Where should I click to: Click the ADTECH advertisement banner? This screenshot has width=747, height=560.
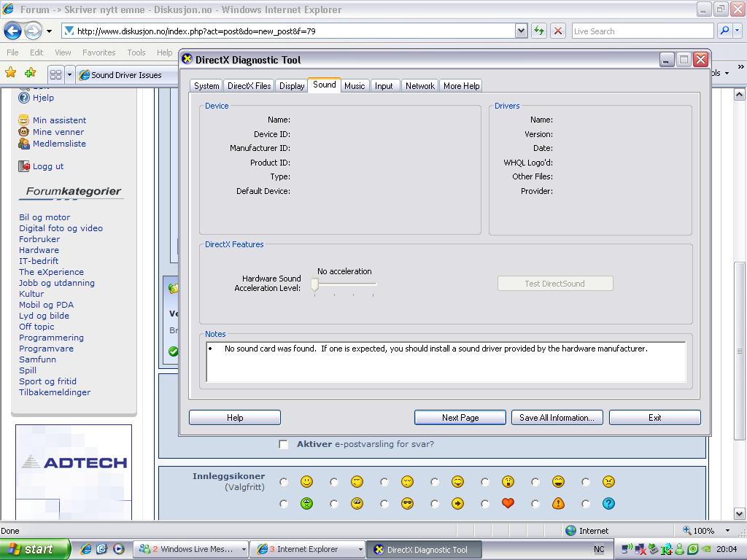[74, 472]
